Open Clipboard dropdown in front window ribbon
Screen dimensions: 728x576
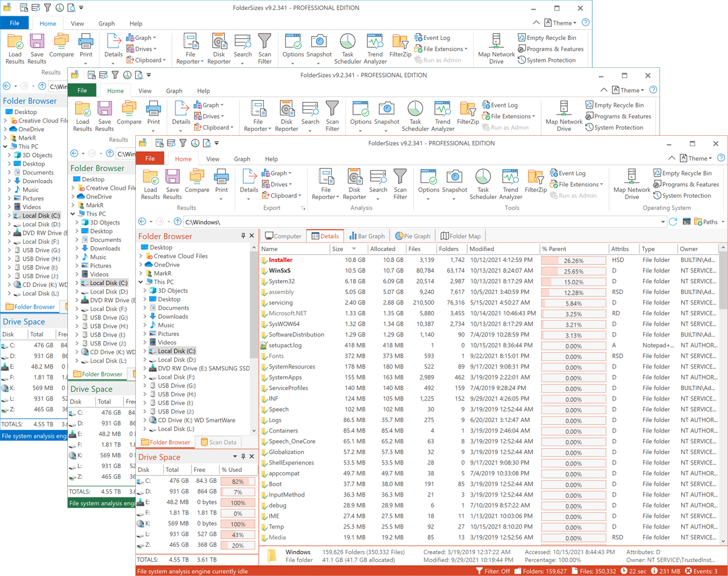pyautogui.click(x=281, y=195)
